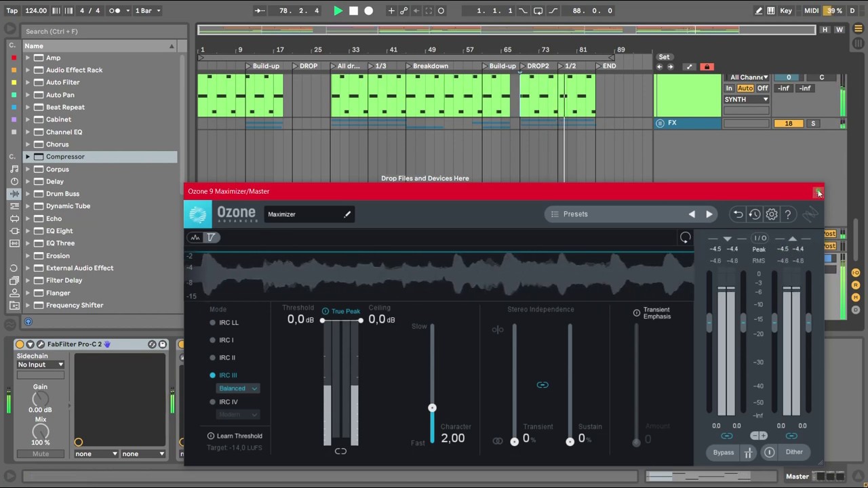Toggle Computer MIDI Keyboard icon
Screen dimensions: 868x488
click(771, 11)
